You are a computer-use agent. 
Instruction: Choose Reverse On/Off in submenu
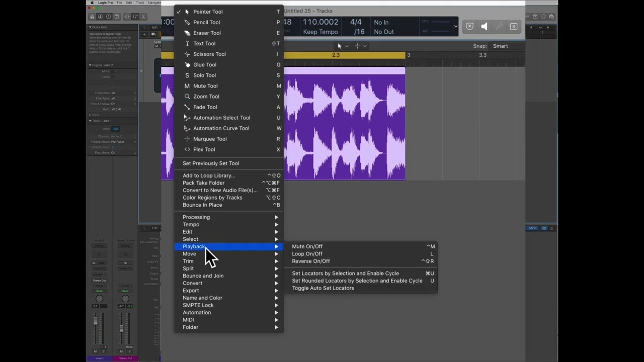pos(361,261)
